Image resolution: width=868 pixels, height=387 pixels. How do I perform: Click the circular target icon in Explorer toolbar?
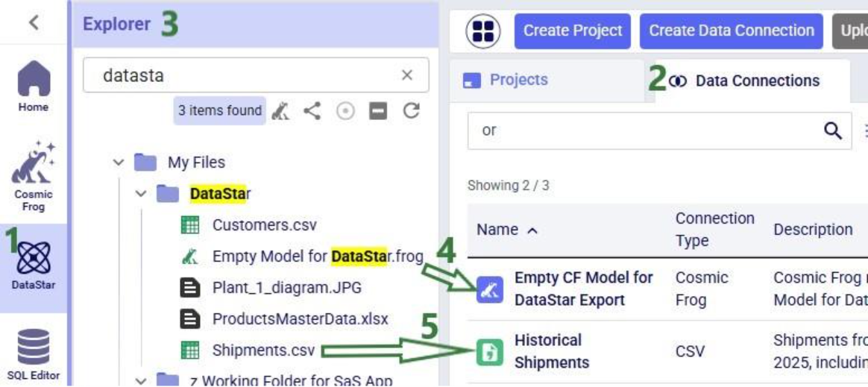point(345,111)
